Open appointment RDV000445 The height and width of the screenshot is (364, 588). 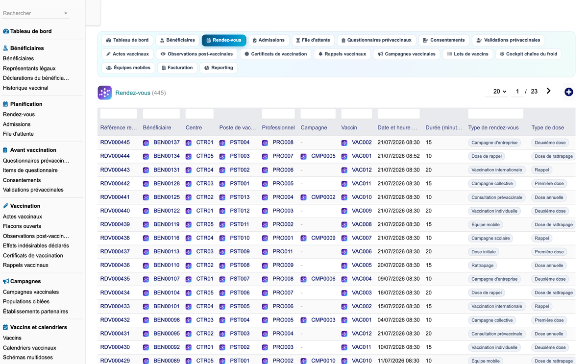(115, 143)
